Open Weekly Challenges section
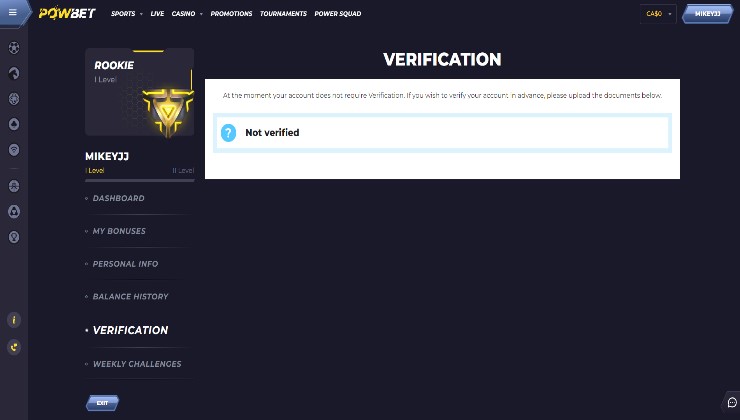This screenshot has height=420, width=740. tap(137, 364)
